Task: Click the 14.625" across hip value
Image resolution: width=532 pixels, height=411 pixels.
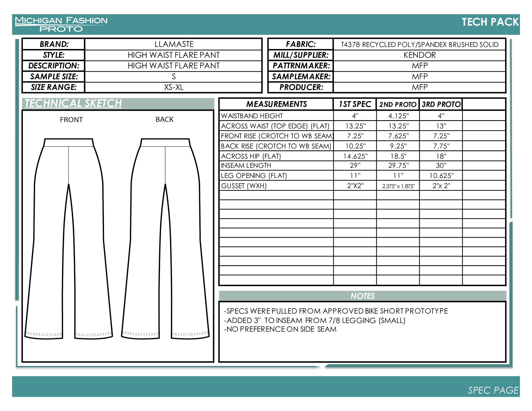Action: pyautogui.click(x=355, y=156)
